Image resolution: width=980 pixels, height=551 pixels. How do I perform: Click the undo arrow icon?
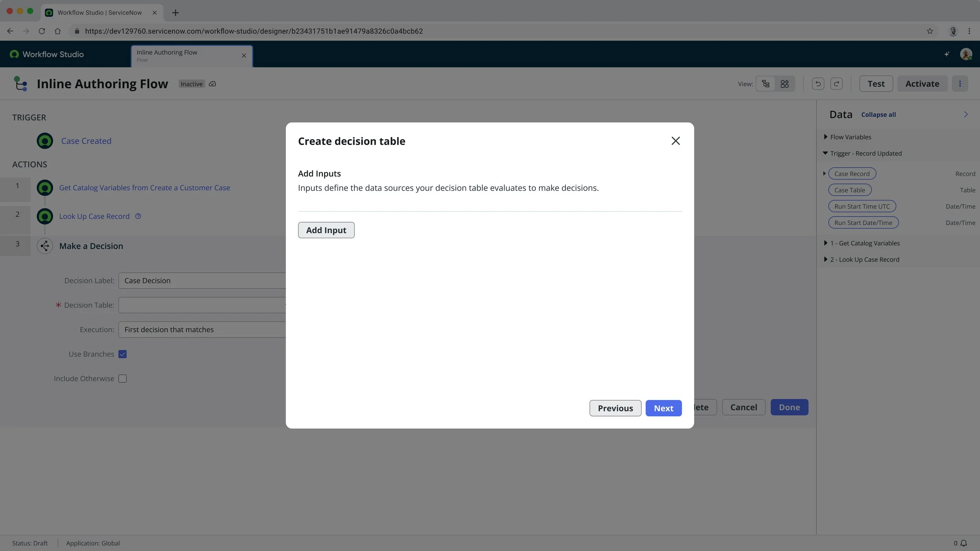point(818,83)
